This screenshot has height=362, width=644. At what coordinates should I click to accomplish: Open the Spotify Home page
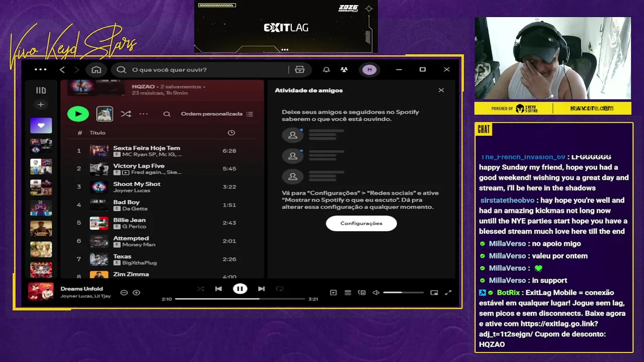pyautogui.click(x=97, y=69)
